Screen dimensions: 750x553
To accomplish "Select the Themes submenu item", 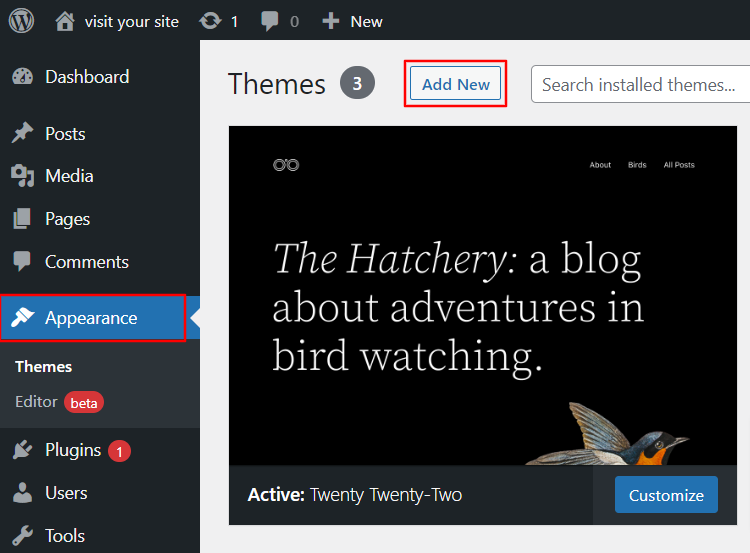I will pos(44,367).
